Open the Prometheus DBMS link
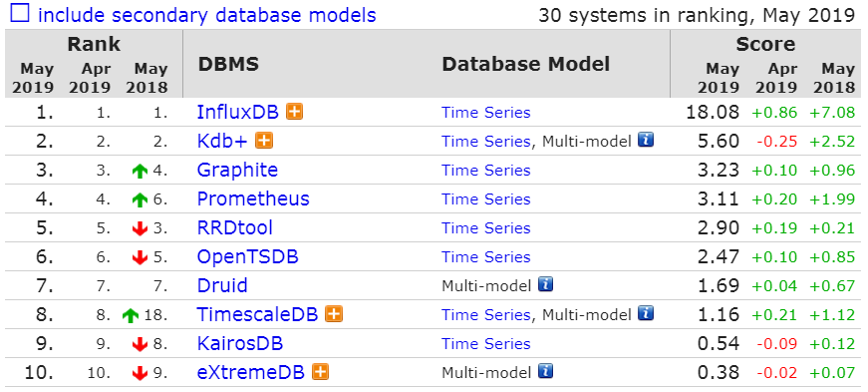Screen dimensions: 868x392 (x=253, y=199)
